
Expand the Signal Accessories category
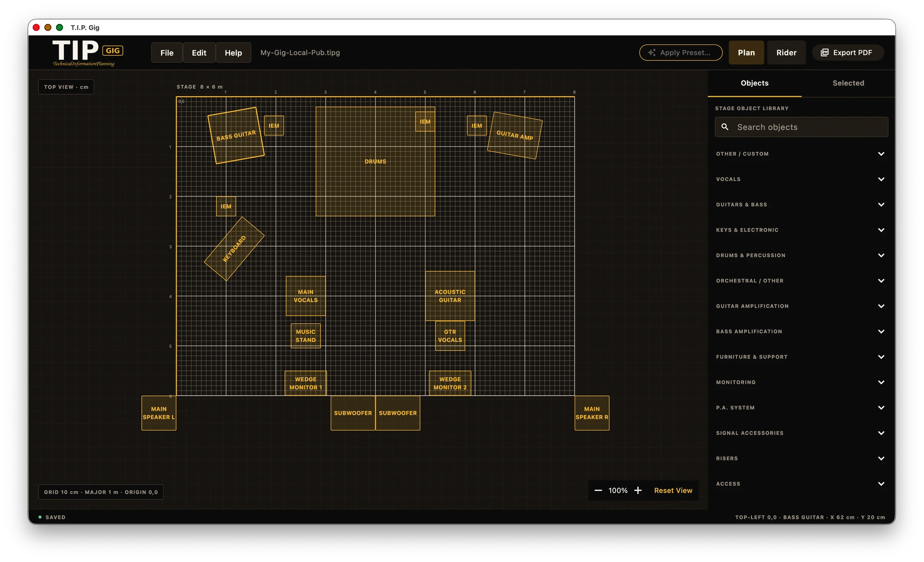click(x=801, y=433)
